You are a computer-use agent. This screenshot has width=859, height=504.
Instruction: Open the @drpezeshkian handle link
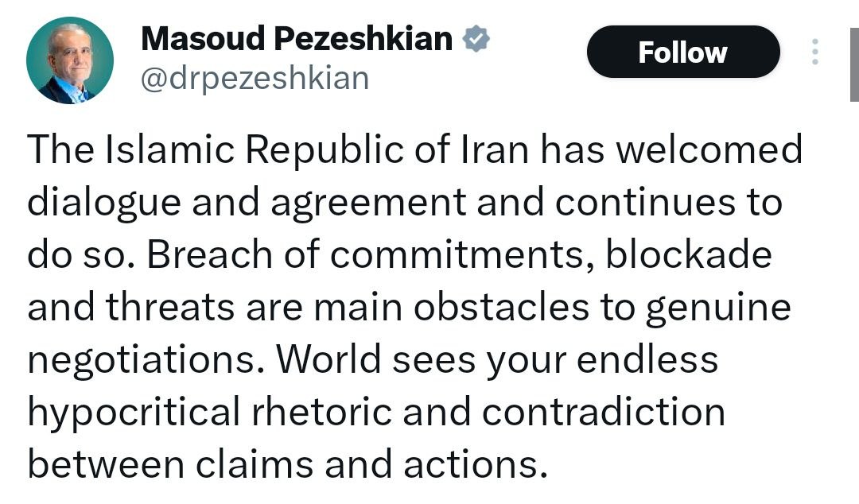click(x=255, y=79)
